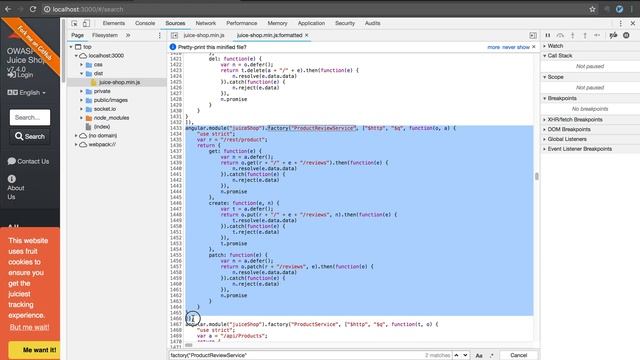Toggle the device toolbar icon
This screenshot has height=360, width=640.
[x=86, y=23]
